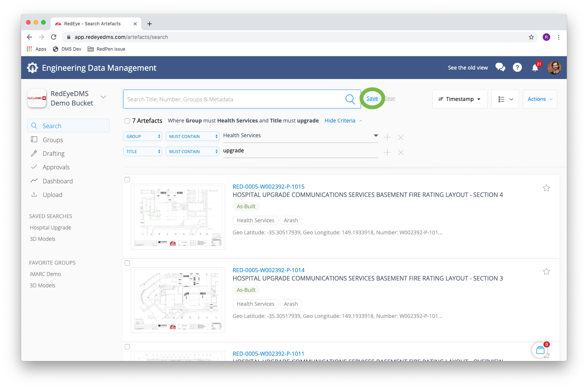Open the notifications bell
Screen dimensions: 588x389
535,68
